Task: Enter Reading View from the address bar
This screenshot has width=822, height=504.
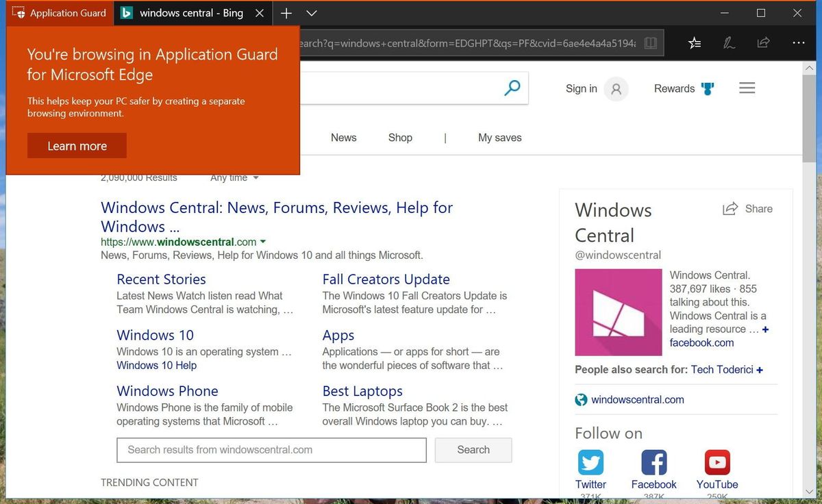Action: click(649, 42)
